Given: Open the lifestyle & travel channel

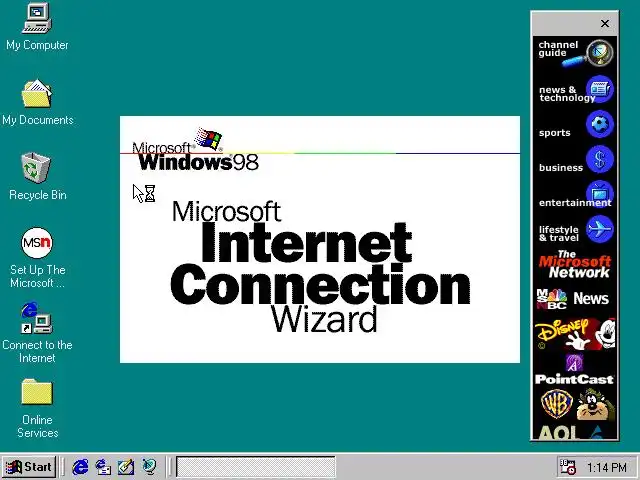Looking at the screenshot, I should pos(575,231).
